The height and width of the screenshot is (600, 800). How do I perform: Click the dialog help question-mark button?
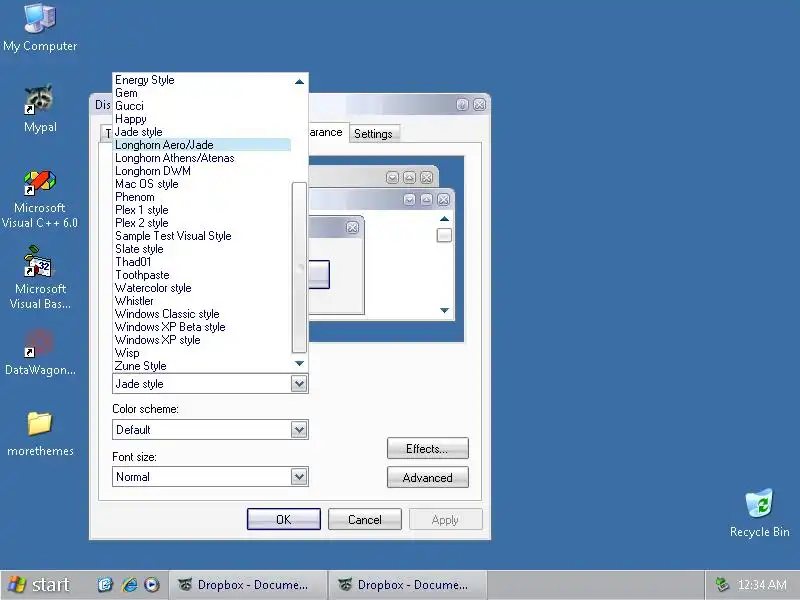coord(462,105)
